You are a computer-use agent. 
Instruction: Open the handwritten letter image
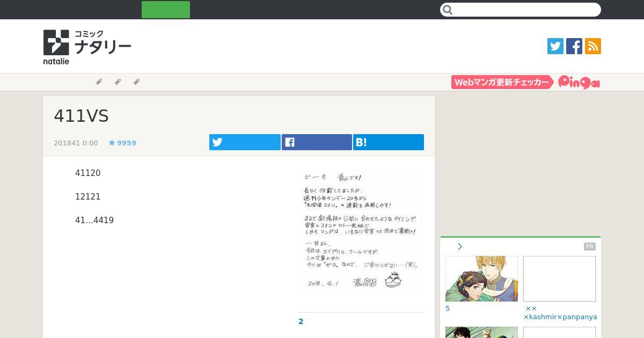(361, 231)
